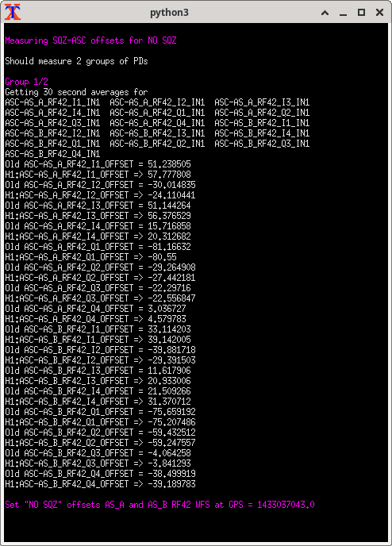Click the python3 window title text
The height and width of the screenshot is (546, 392).
pyautogui.click(x=169, y=13)
